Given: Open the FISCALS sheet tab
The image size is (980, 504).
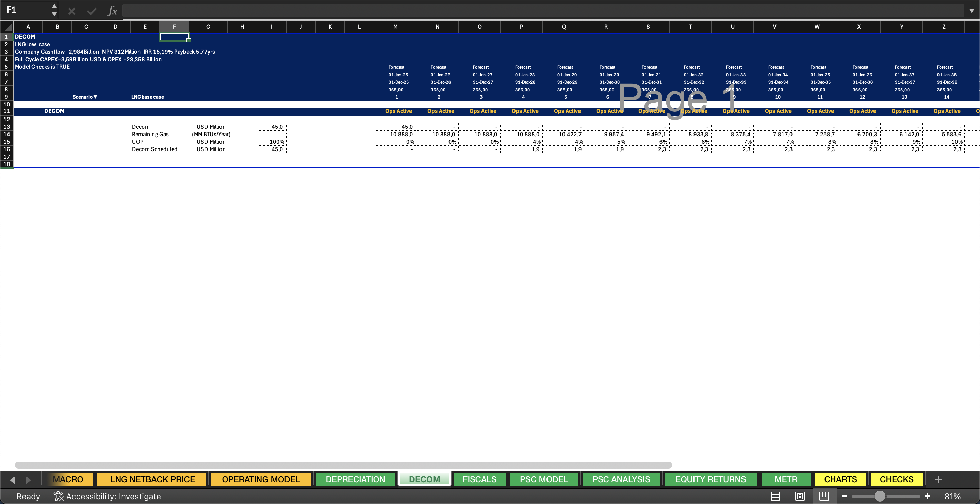Looking at the screenshot, I should [479, 479].
